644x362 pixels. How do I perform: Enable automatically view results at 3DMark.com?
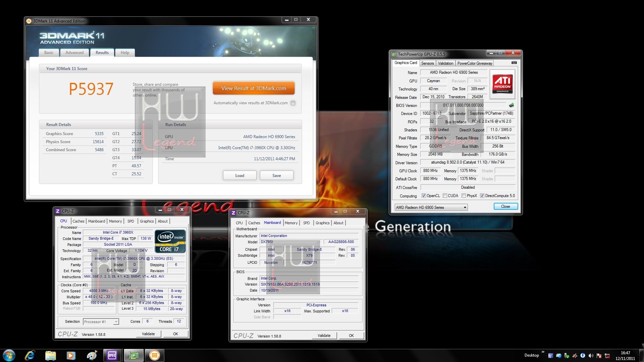coord(293,103)
